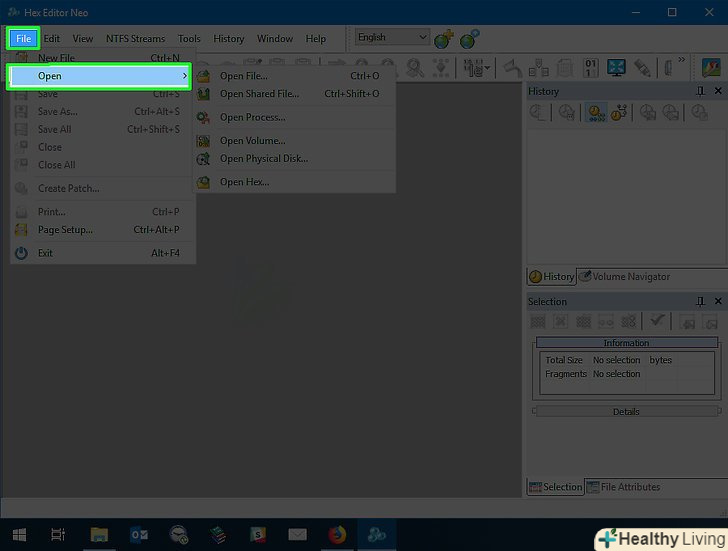Select Open Shared File... option
728x551 pixels.
click(294, 94)
